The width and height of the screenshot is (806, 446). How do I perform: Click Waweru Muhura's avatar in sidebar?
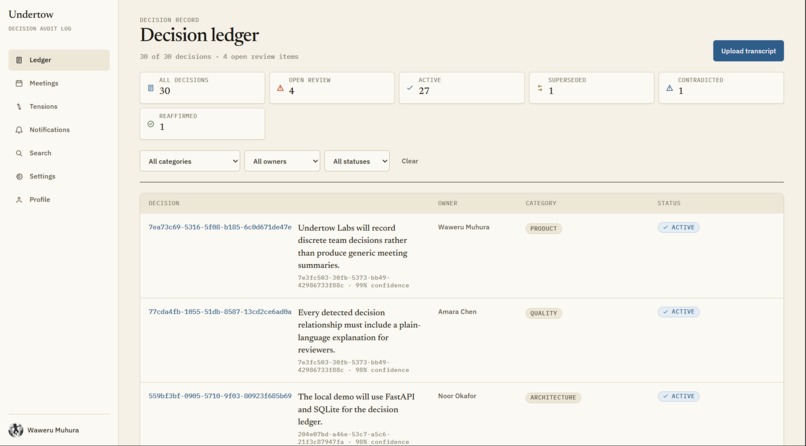click(16, 430)
